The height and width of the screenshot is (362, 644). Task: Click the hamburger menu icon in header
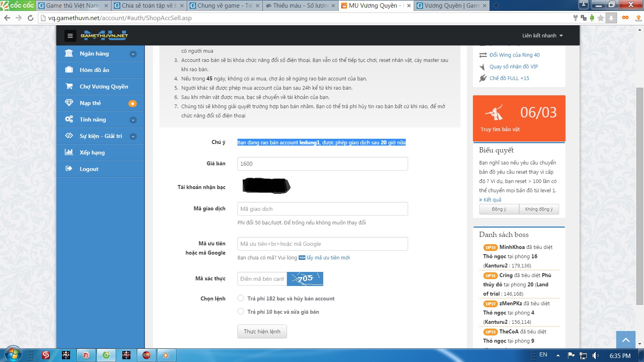[x=70, y=36]
